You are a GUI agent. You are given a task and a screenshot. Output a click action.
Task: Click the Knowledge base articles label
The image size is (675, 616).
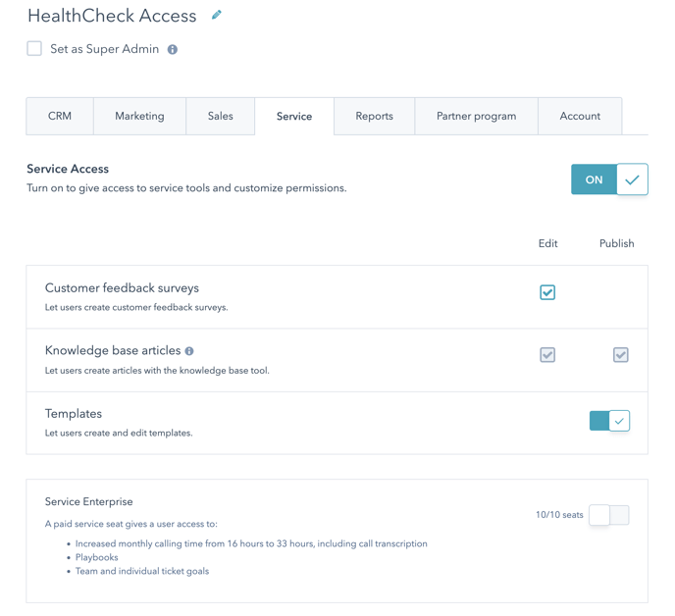[x=113, y=351]
